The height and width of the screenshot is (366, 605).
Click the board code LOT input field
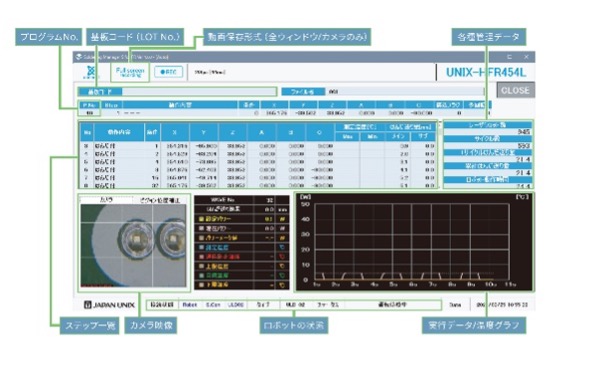click(x=198, y=92)
